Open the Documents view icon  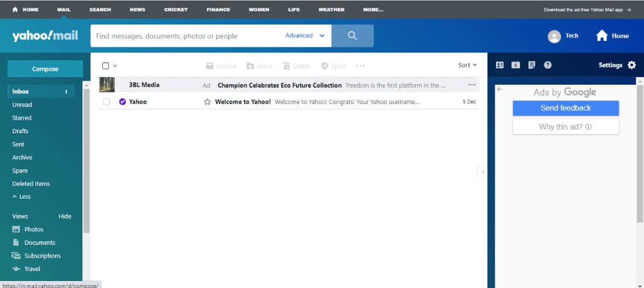coord(16,242)
